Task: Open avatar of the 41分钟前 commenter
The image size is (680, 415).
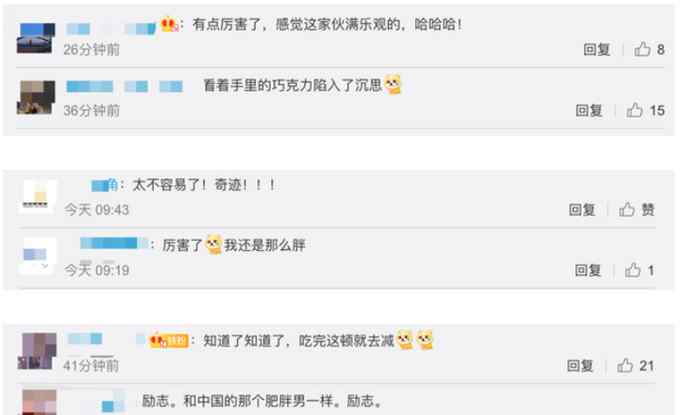Action: click(37, 351)
